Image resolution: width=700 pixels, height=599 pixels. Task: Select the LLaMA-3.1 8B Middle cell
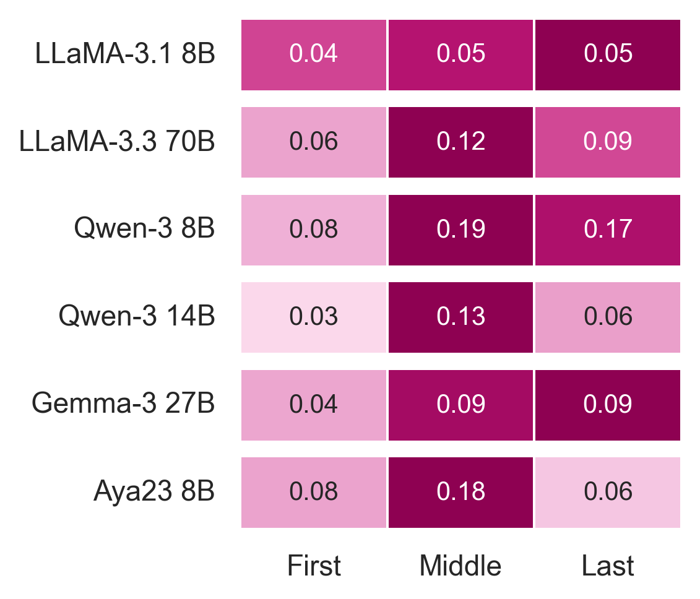tap(460, 54)
